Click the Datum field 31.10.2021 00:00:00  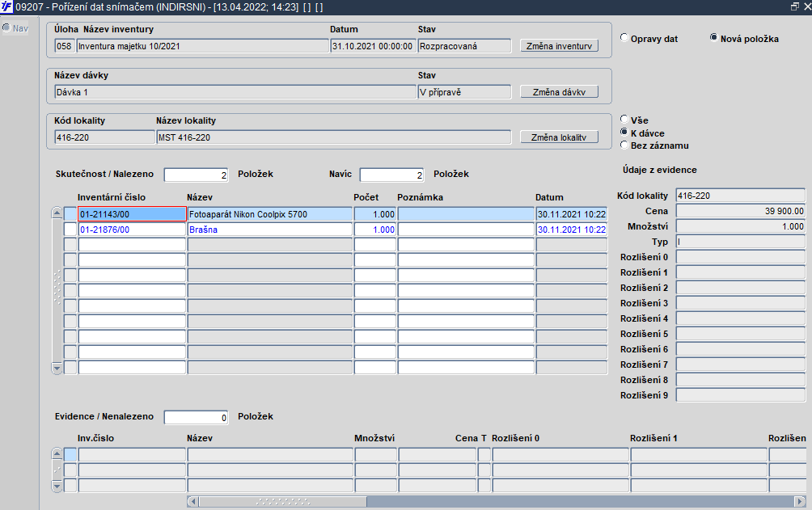coord(373,46)
